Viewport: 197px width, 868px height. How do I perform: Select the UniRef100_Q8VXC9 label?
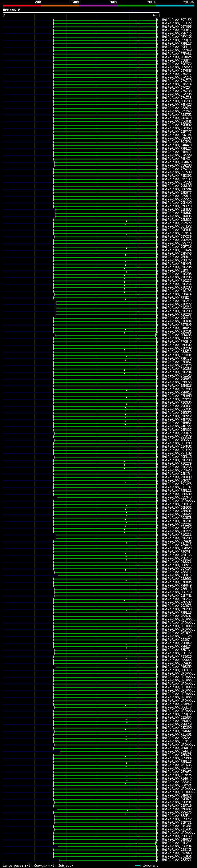click(x=177, y=236)
